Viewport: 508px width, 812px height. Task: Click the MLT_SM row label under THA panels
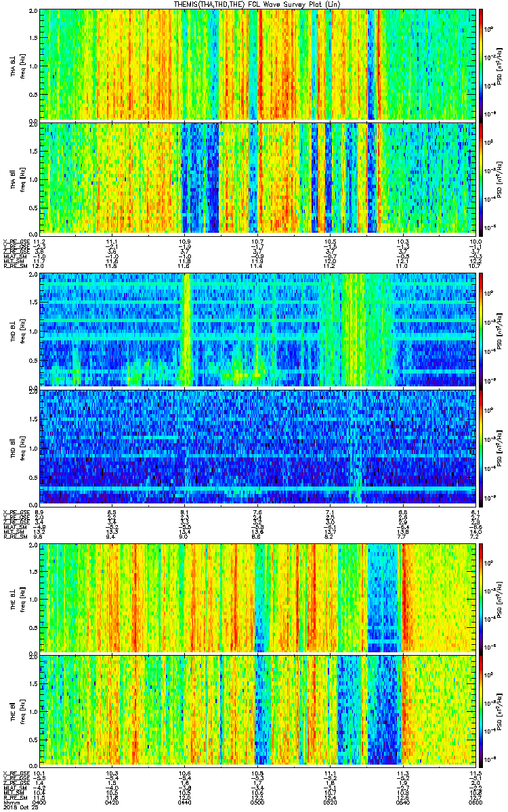click(13, 262)
